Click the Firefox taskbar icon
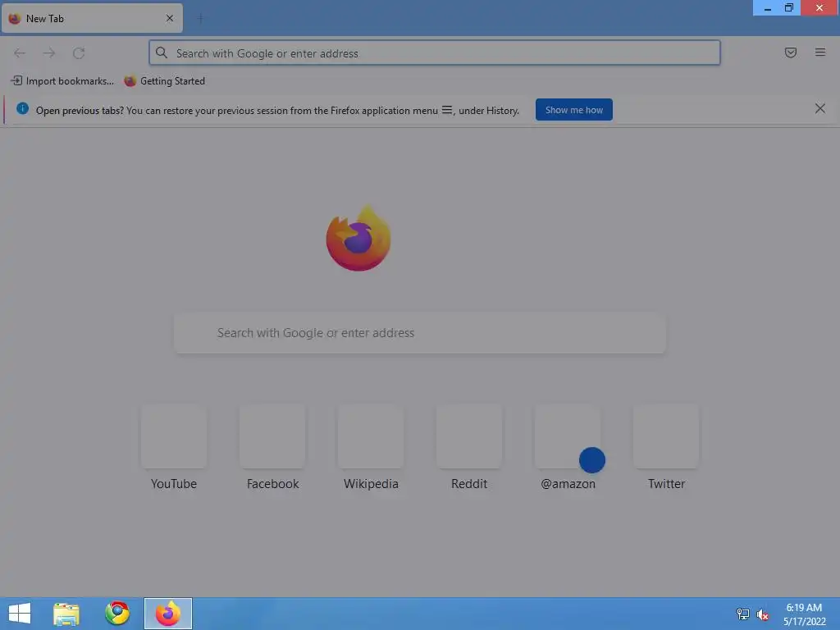 click(x=167, y=614)
